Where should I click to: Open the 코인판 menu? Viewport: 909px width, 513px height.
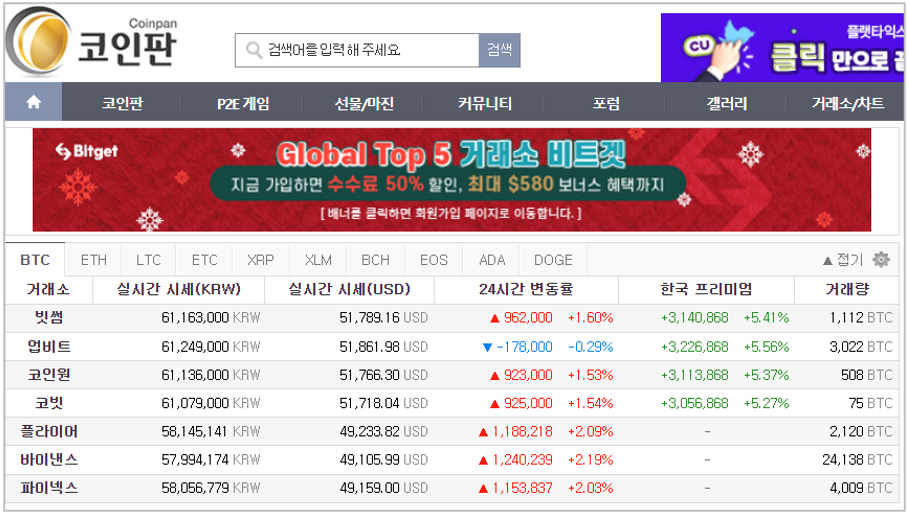coord(122,103)
